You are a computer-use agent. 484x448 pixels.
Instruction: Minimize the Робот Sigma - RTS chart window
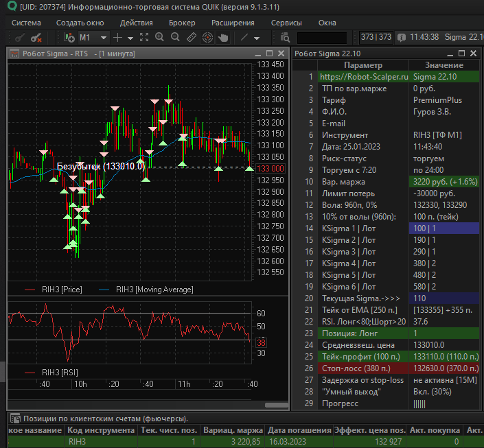click(x=257, y=54)
